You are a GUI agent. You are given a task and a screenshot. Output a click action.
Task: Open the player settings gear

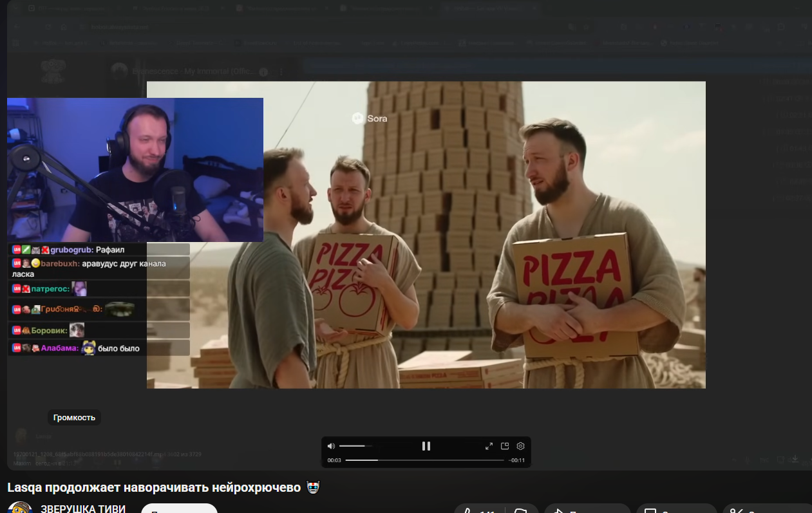pyautogui.click(x=521, y=446)
